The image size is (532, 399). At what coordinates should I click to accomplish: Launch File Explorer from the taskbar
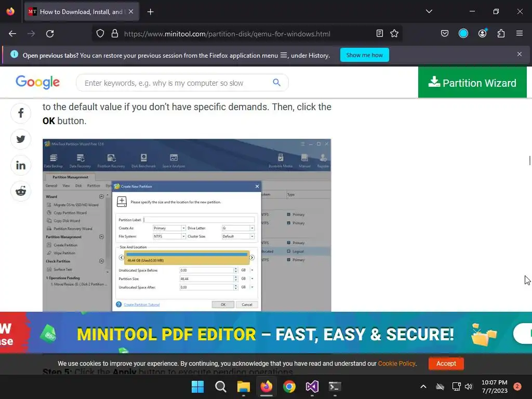click(243, 387)
